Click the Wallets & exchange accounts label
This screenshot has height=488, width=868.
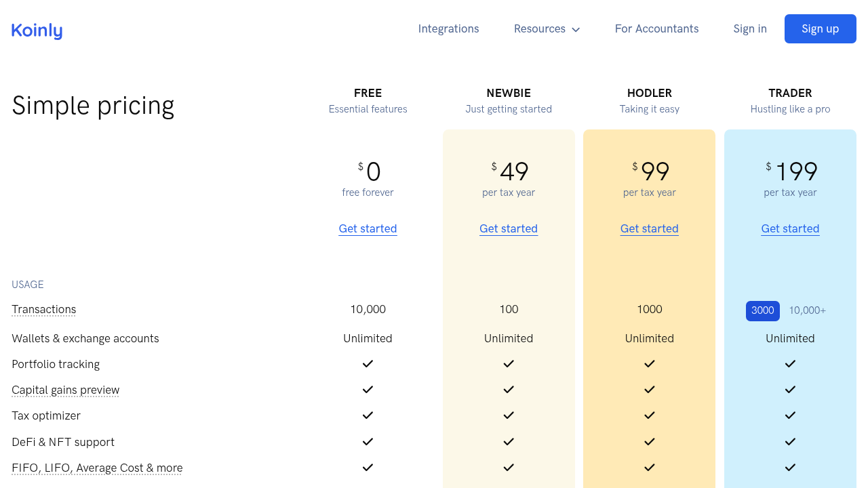click(x=85, y=338)
